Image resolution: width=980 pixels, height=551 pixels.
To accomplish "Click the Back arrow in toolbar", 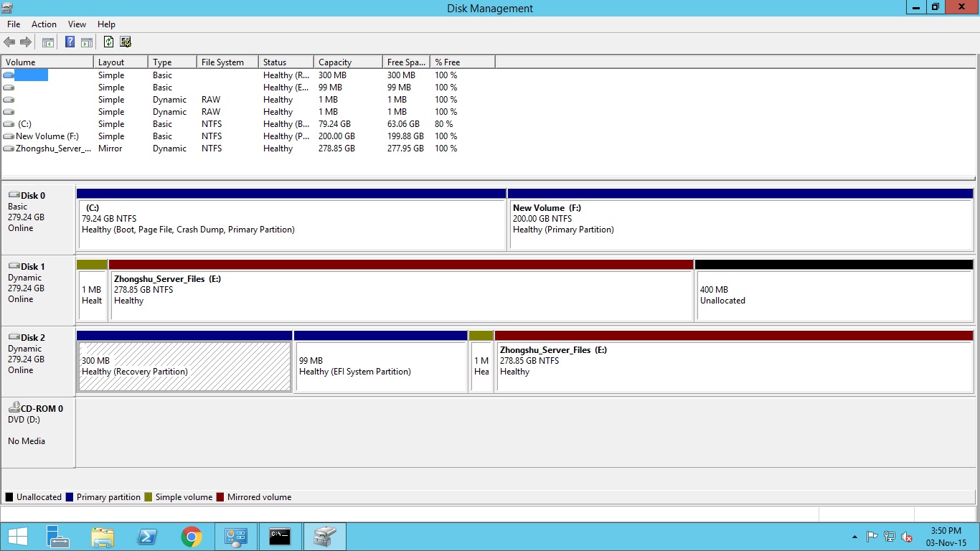I will [x=9, y=42].
